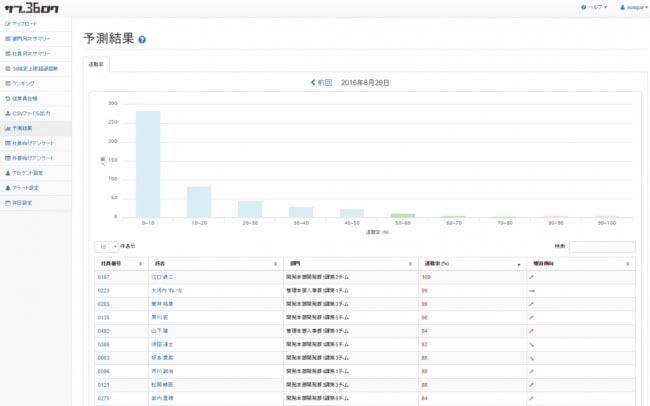The height and width of the screenshot is (406, 650).
Task: Open employee number 0167 link
Action: pos(103,276)
